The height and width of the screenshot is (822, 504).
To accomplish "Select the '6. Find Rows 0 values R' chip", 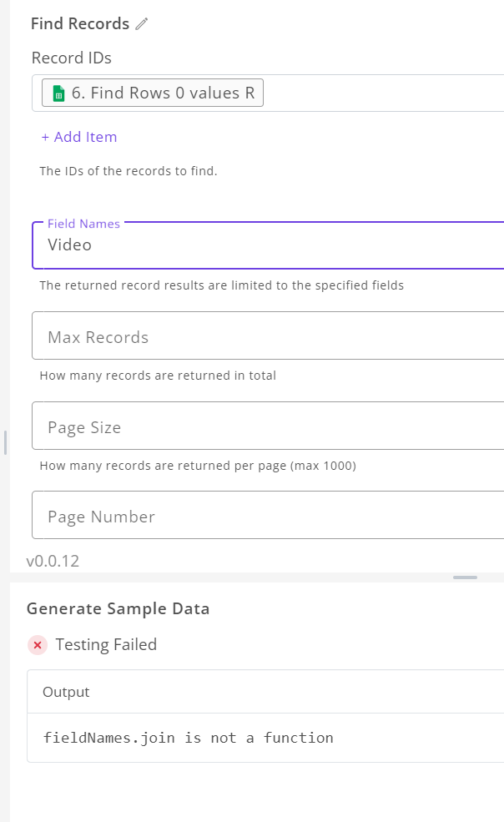I will click(153, 93).
